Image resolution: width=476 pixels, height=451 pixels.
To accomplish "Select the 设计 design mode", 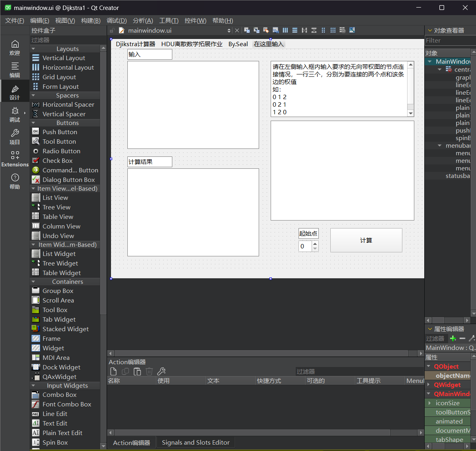I will (15, 92).
